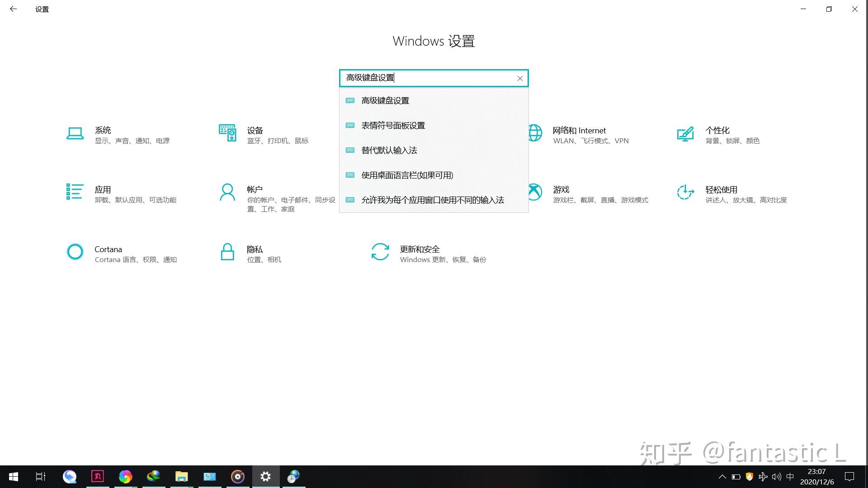868x488 pixels.
Task: Click the battery tray icon
Action: point(736,477)
